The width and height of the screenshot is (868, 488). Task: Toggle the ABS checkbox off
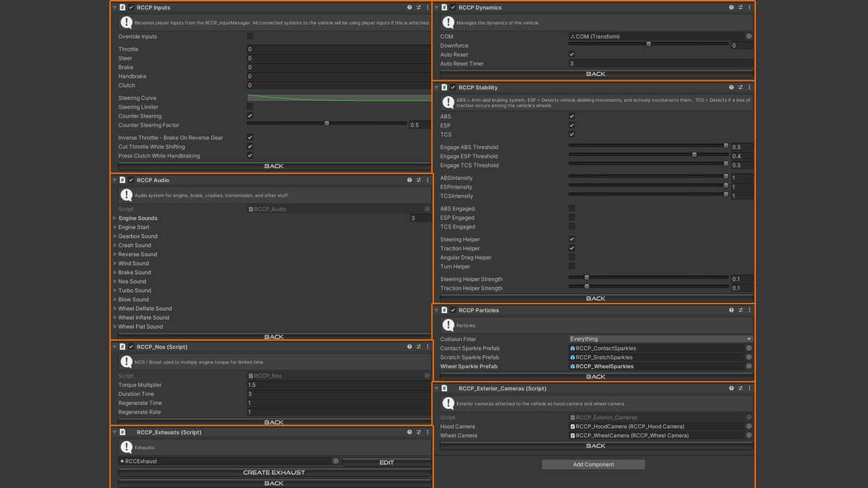[572, 116]
